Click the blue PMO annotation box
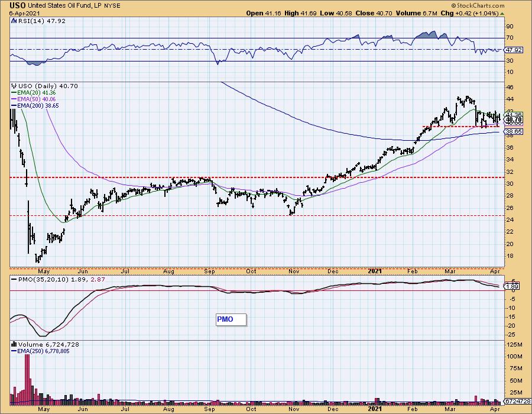Image resolution: width=532 pixels, height=414 pixels. [x=231, y=319]
